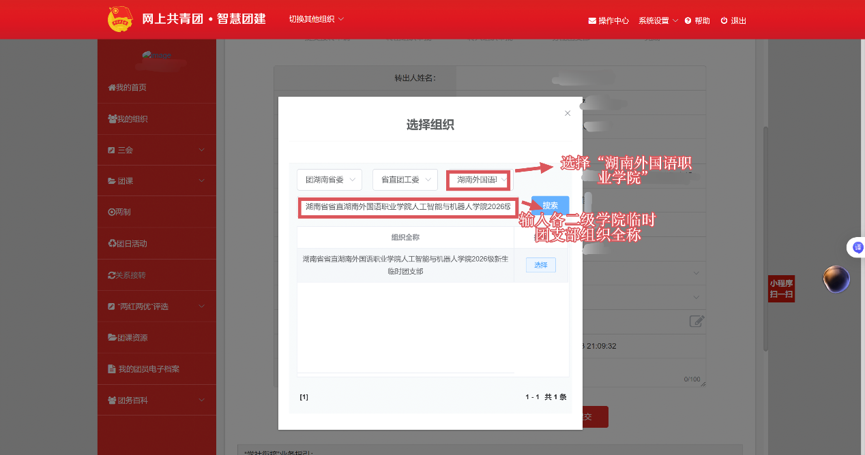Viewport: 865px width, 455px height.
Task: Click the blue floating widget icon at the right edge
Action: (857, 248)
